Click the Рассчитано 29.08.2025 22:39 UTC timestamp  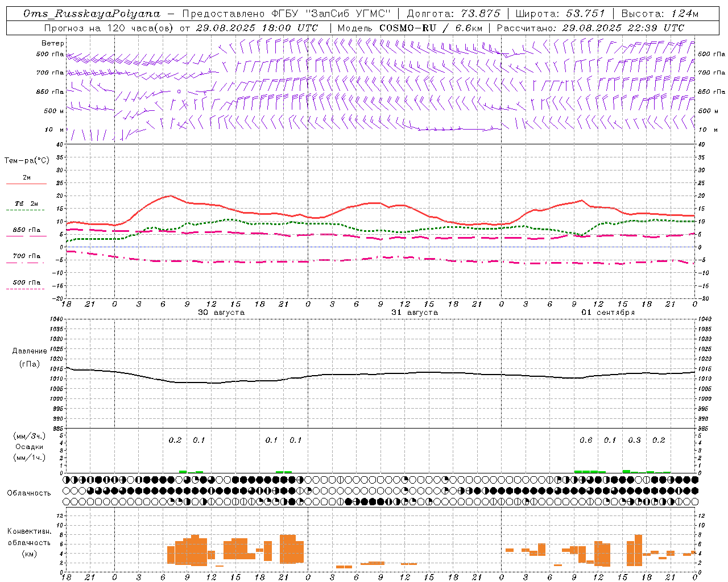pos(590,28)
